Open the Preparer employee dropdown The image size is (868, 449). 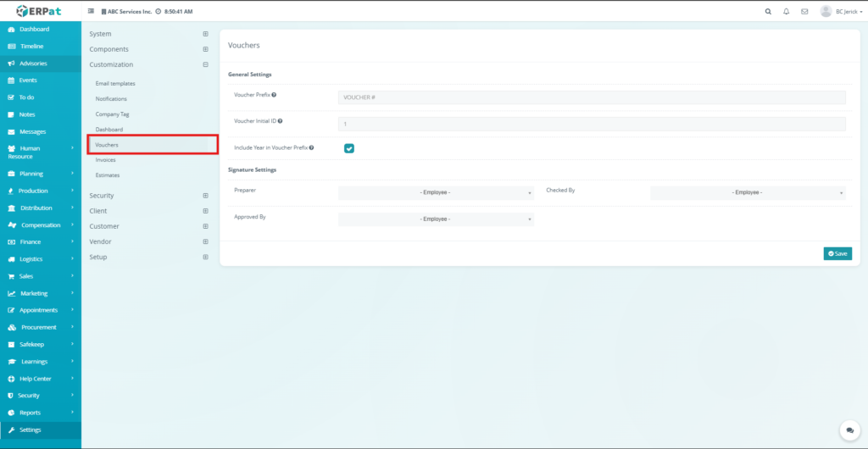[436, 192]
